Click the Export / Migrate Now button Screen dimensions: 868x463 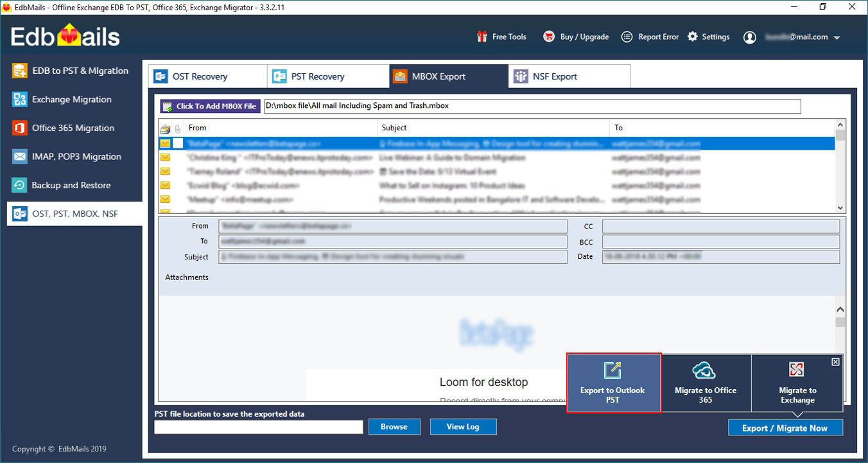pyautogui.click(x=785, y=428)
